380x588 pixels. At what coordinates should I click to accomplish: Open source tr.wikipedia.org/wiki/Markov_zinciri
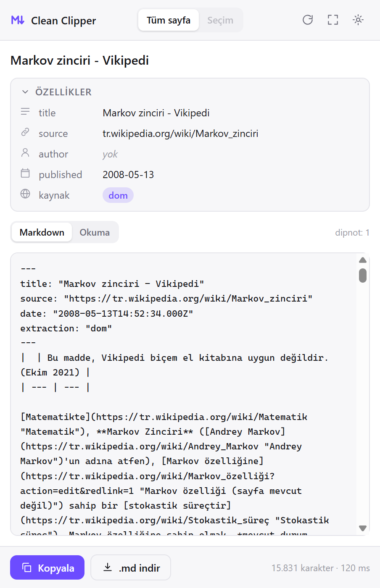tap(180, 134)
